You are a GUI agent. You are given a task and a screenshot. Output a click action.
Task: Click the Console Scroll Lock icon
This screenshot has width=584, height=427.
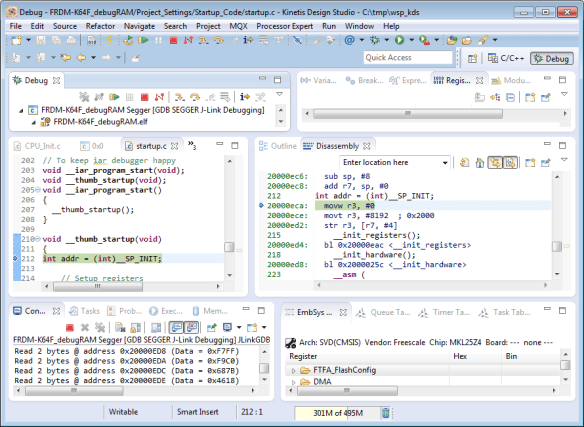pos(135,328)
